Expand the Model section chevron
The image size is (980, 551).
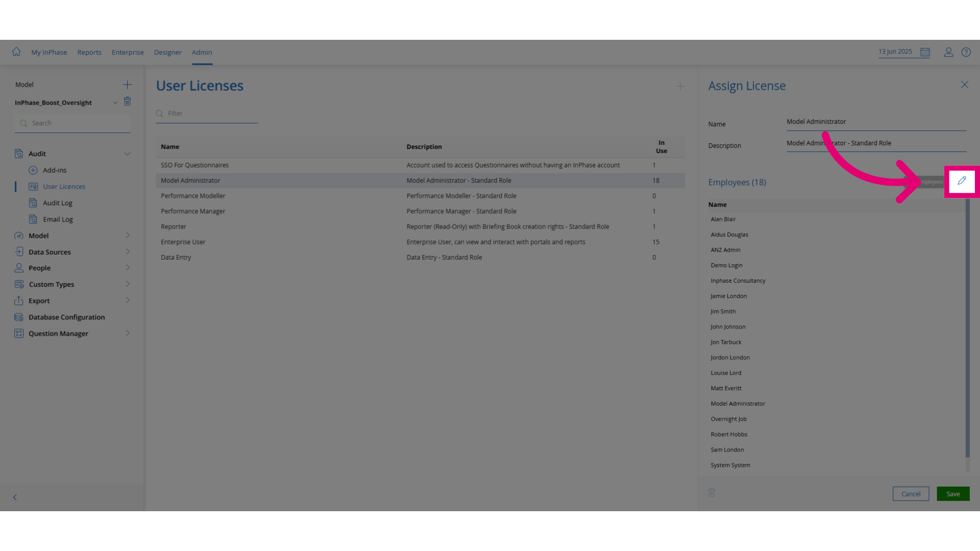click(x=128, y=235)
